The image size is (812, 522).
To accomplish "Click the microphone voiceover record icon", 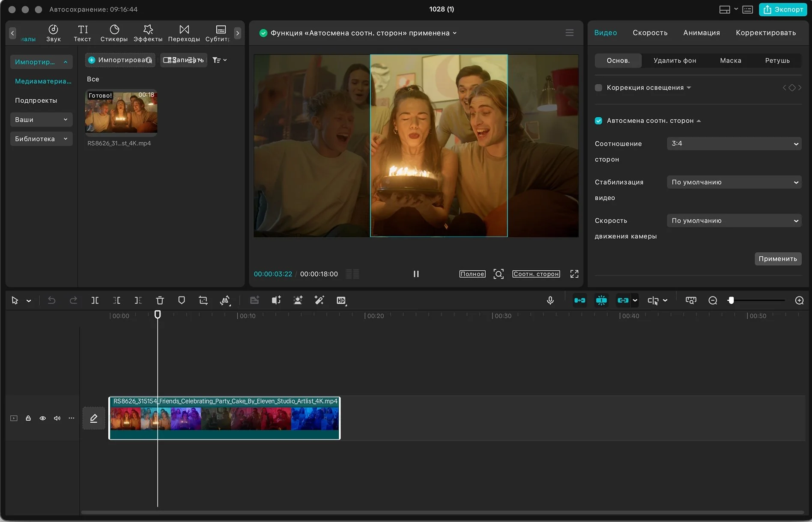I will (550, 300).
